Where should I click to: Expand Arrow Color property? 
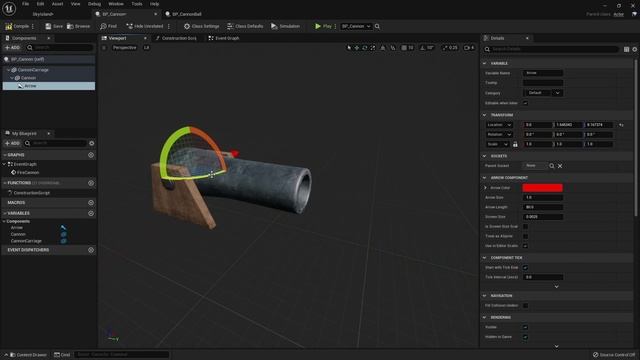pos(486,188)
